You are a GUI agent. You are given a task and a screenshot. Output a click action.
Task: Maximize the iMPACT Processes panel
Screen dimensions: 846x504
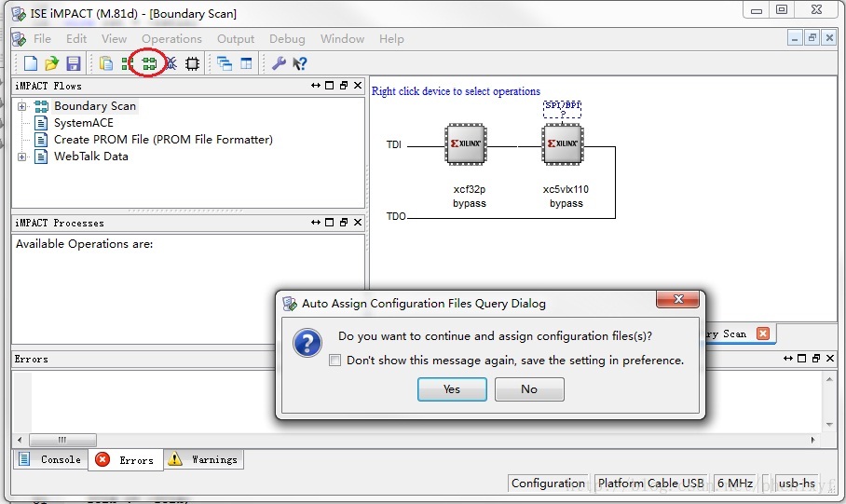click(329, 223)
